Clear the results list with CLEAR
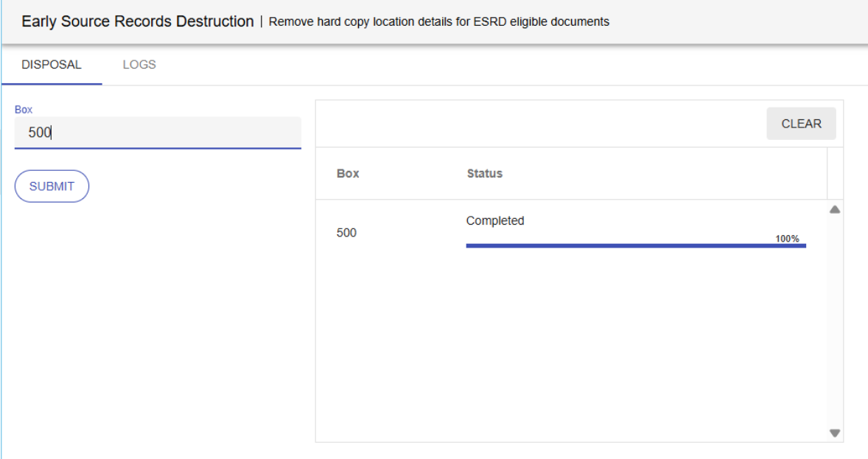Screen dimensions: 868x459 pyautogui.click(x=802, y=123)
